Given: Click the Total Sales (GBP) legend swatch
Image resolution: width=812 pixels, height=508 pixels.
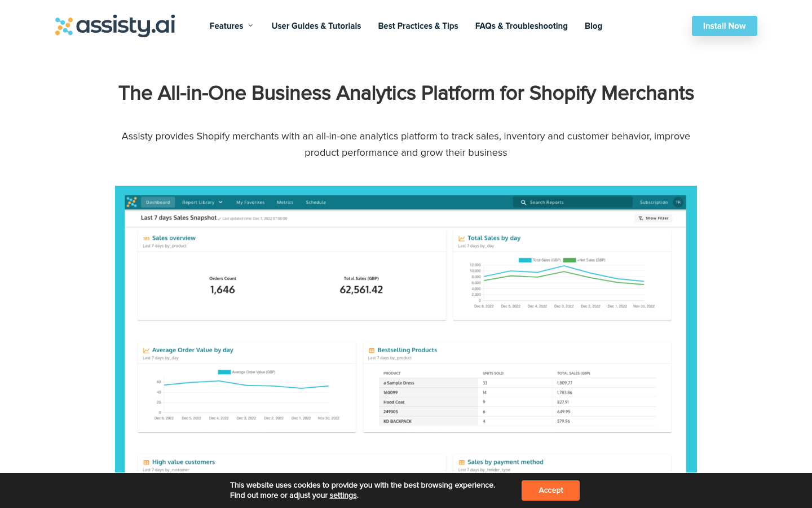Looking at the screenshot, I should [x=525, y=260].
